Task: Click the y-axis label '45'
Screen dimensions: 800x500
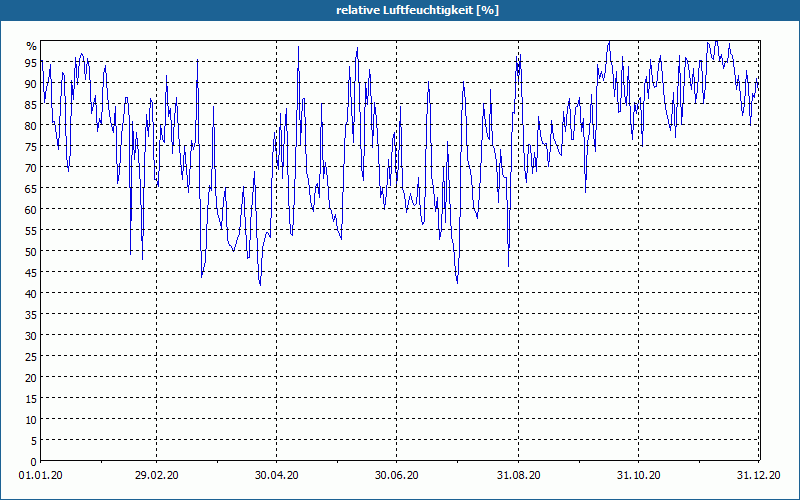Action: pos(32,273)
